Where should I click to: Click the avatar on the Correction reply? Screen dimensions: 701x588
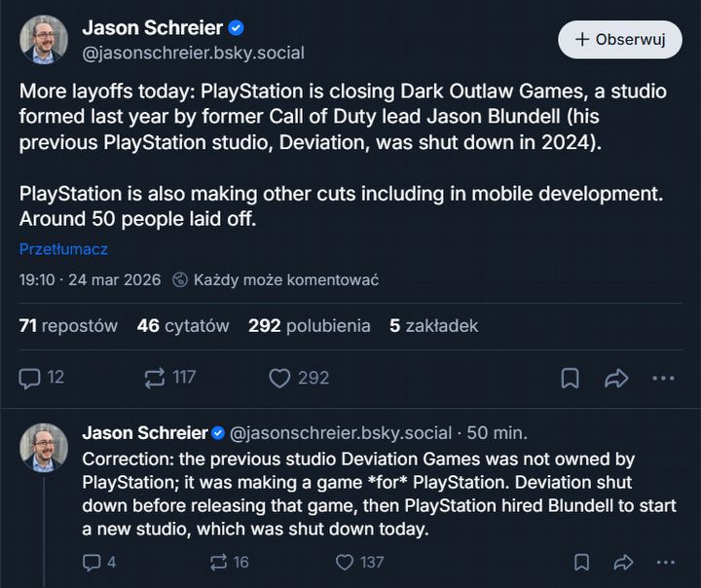point(44,448)
